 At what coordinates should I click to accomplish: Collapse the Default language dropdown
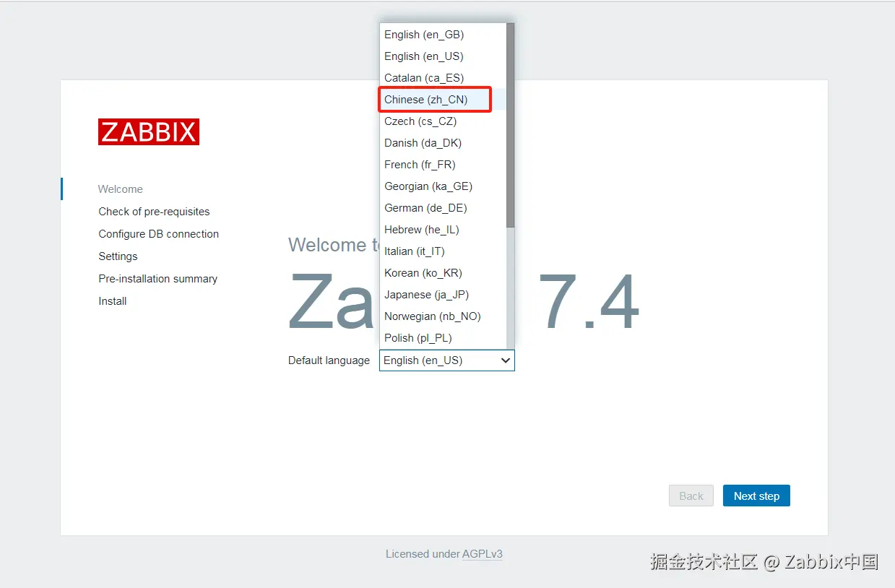click(446, 360)
